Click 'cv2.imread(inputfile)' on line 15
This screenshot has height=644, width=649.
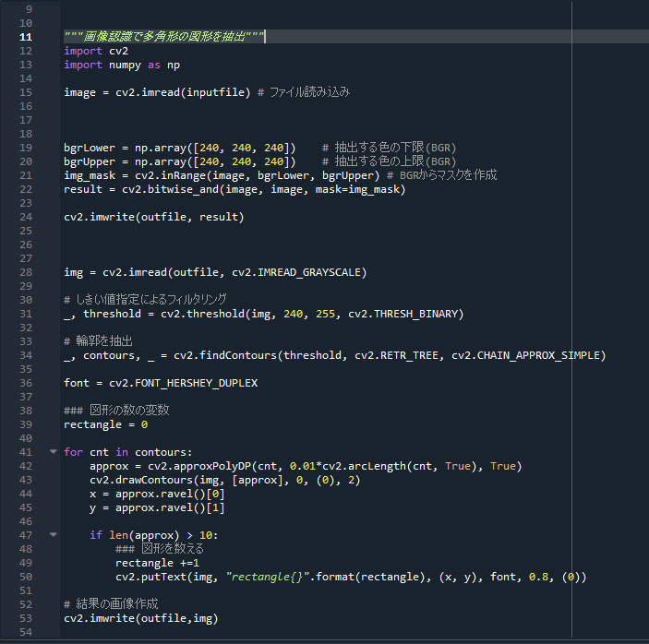tap(183, 92)
